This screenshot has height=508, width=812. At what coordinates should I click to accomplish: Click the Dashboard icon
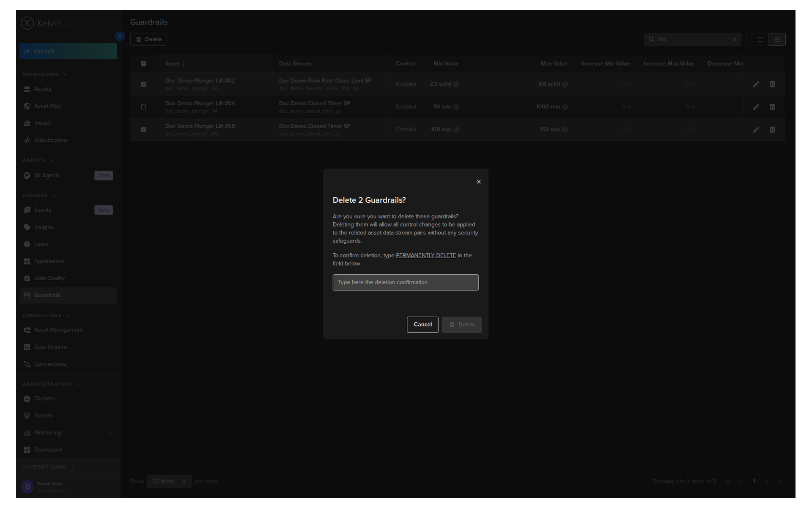tap(27, 450)
